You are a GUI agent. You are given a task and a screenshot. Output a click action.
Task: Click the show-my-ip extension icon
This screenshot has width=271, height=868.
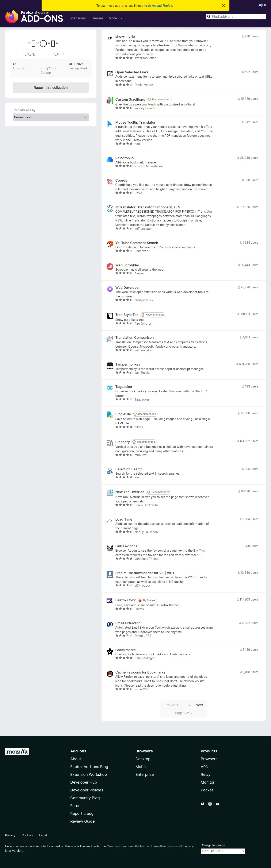[110, 38]
